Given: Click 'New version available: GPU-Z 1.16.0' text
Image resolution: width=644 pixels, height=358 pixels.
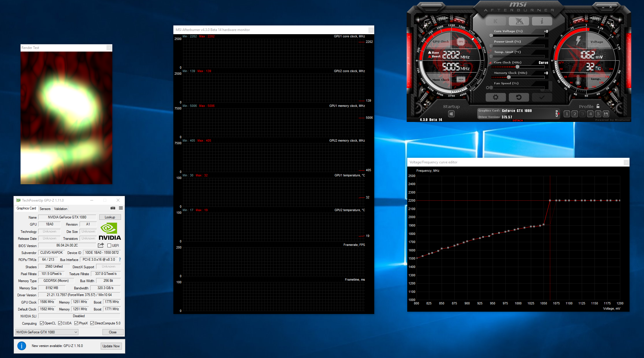Looking at the screenshot, I should point(57,346).
